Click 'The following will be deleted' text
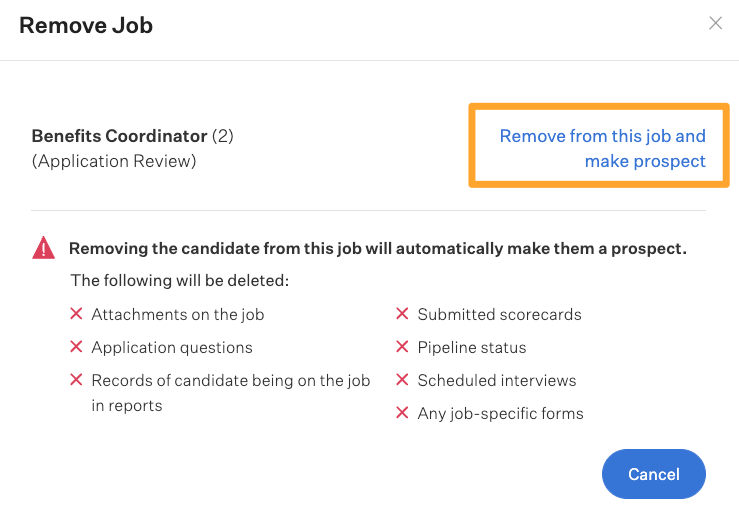Viewport: 739px width, 528px height. [180, 280]
